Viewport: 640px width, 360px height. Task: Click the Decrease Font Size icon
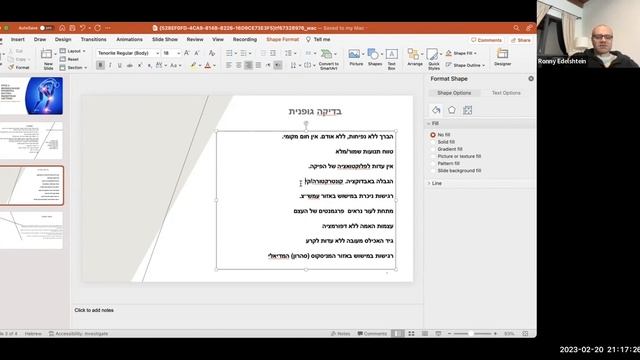pos(197,53)
